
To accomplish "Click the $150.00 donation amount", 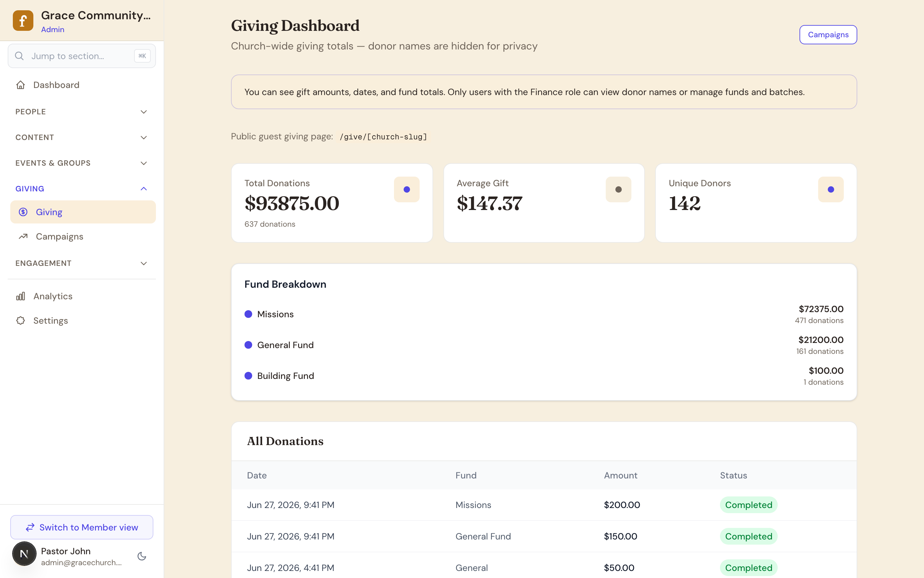I will click(620, 536).
